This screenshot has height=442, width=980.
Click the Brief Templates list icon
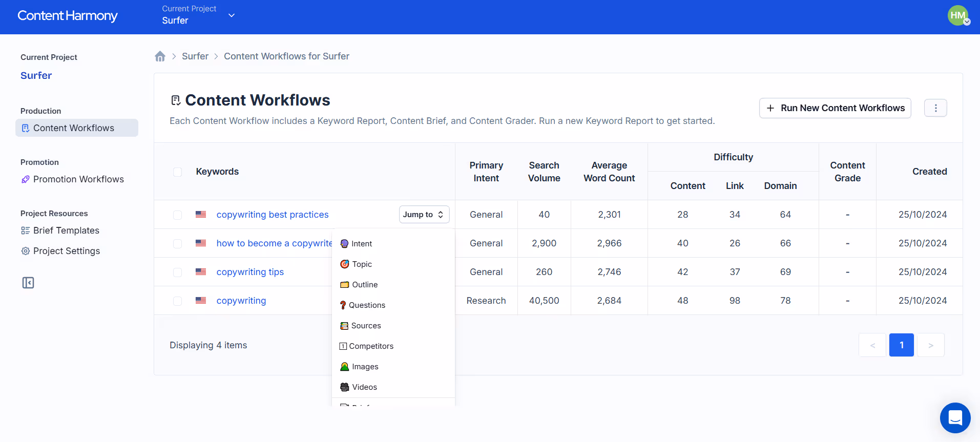point(26,230)
